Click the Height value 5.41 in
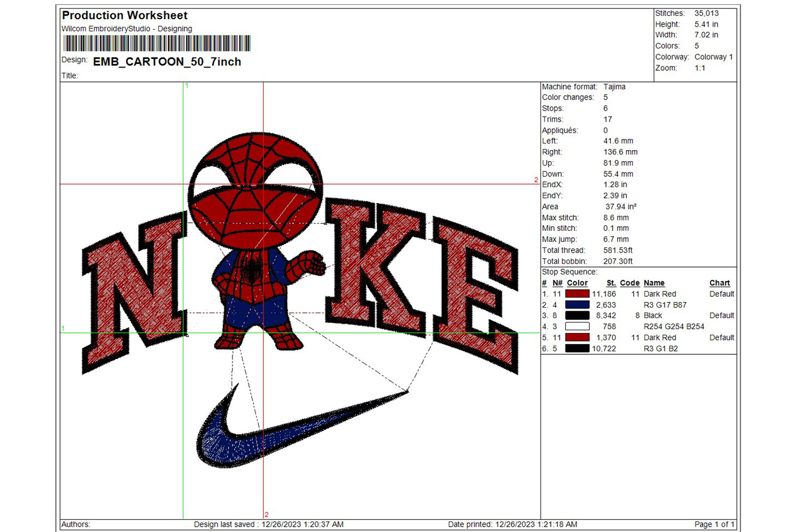The width and height of the screenshot is (799, 532). pos(706,24)
